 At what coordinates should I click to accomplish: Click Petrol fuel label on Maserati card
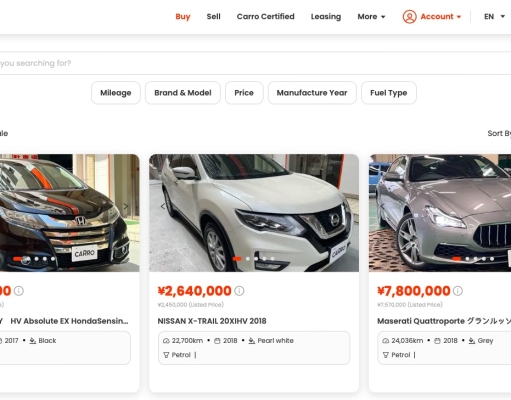(x=401, y=355)
